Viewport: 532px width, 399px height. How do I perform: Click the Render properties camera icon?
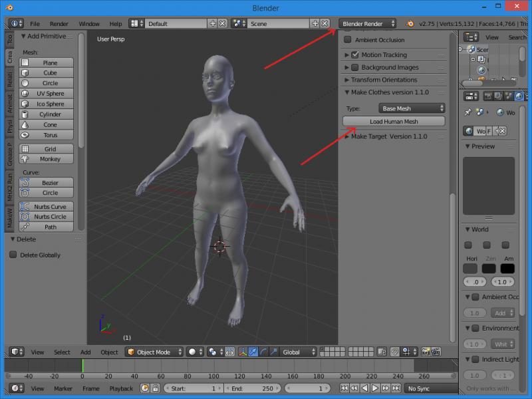tap(487, 96)
